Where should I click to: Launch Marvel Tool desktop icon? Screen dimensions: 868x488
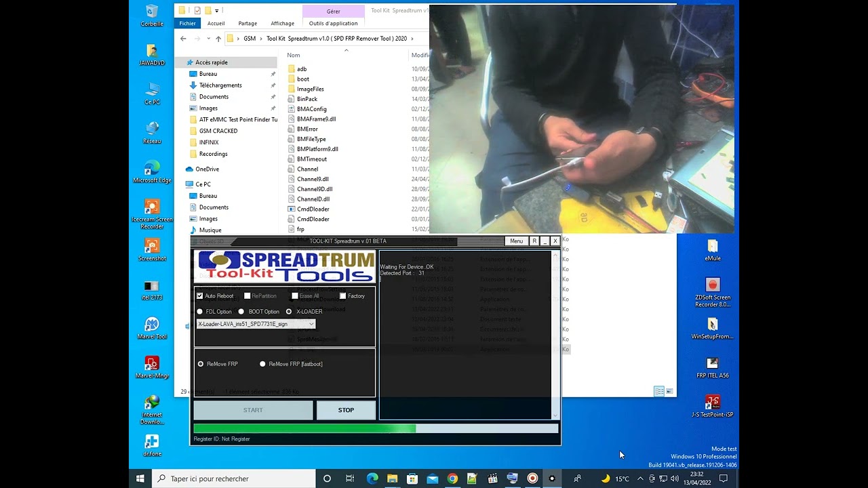[x=152, y=329]
